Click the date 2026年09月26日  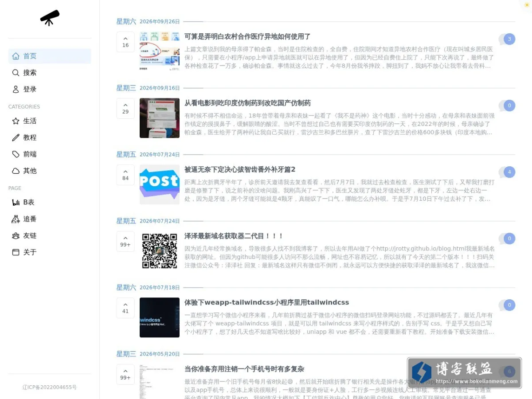click(x=160, y=21)
